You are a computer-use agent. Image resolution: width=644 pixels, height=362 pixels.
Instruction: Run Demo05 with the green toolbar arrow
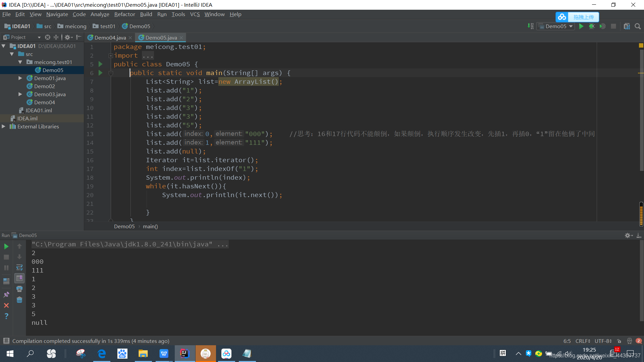581,26
